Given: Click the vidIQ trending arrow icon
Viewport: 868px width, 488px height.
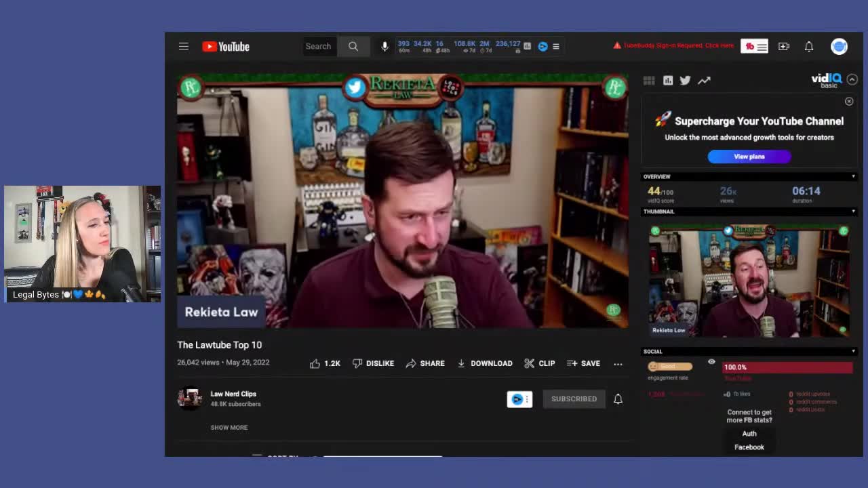Looking at the screenshot, I should [704, 80].
